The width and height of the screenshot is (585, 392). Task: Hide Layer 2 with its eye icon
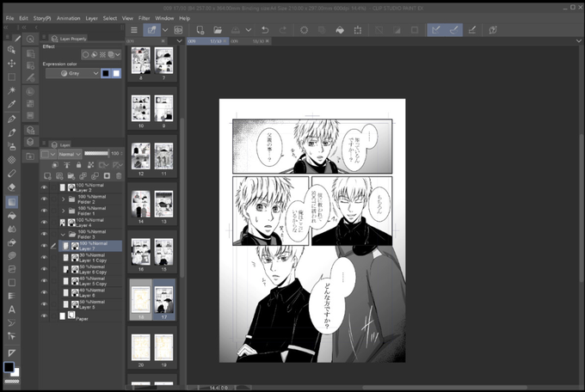(44, 187)
